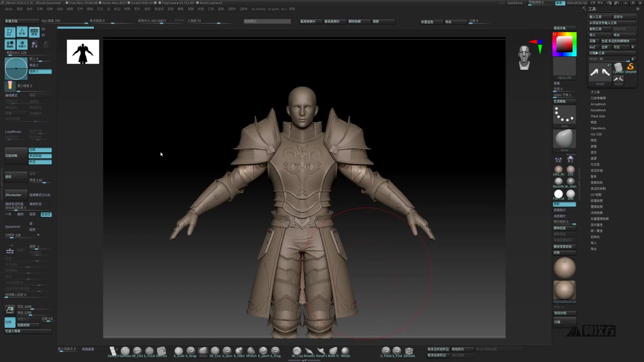Select the Cylinder tool thumbnail
Image resolution: width=644 pixels, height=362 pixels.
(618, 67)
